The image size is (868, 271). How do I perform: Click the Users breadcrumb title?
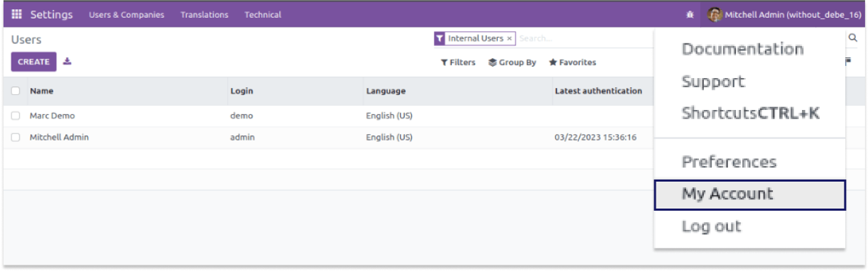coord(26,40)
